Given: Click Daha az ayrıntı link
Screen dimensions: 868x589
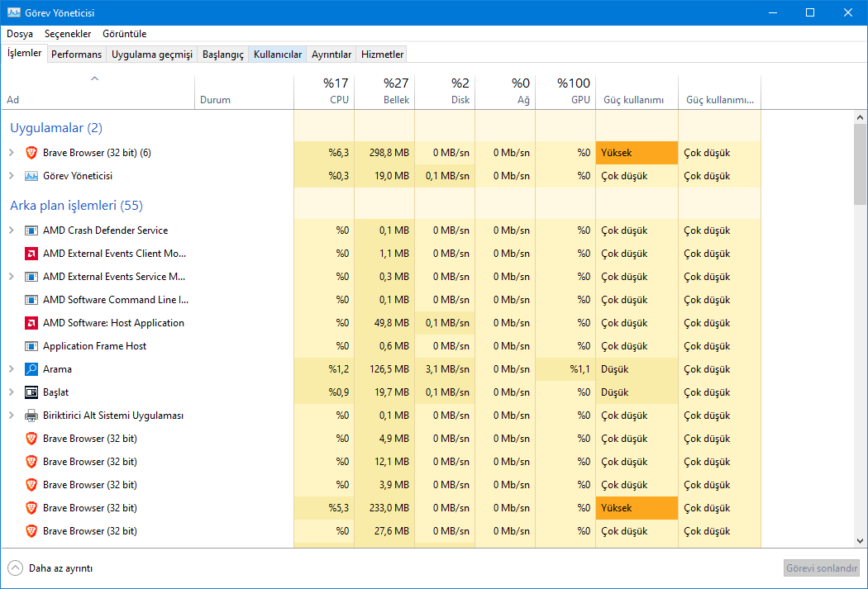Looking at the screenshot, I should pyautogui.click(x=61, y=568).
